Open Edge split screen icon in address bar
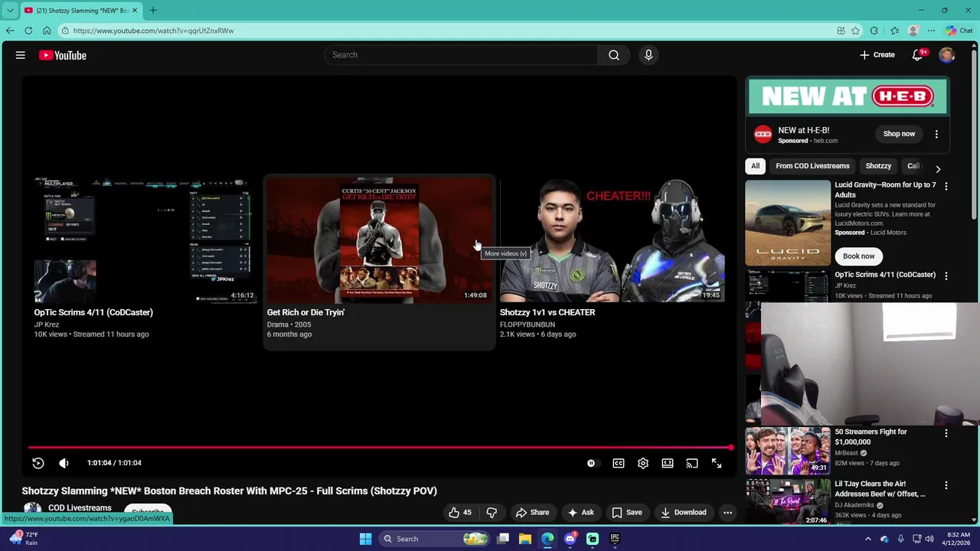This screenshot has width=980, height=551. tap(841, 31)
